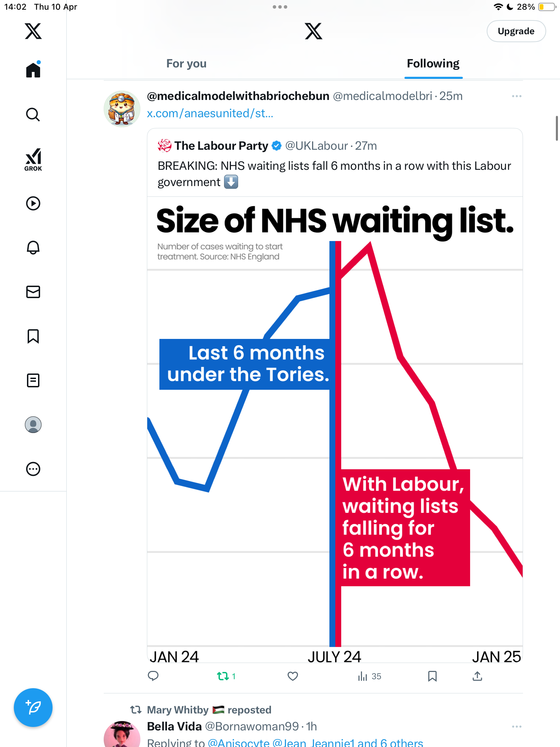560x747 pixels.
Task: Open the Home feed icon
Action: click(33, 70)
